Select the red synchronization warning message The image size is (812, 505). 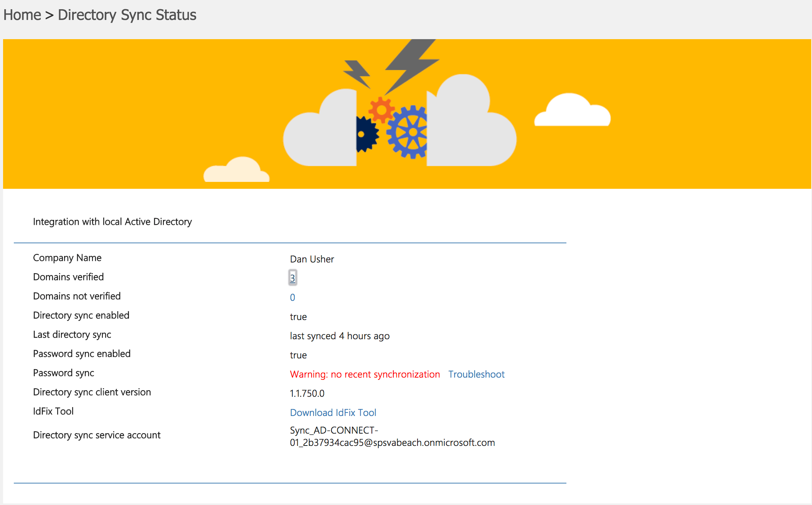click(x=365, y=374)
